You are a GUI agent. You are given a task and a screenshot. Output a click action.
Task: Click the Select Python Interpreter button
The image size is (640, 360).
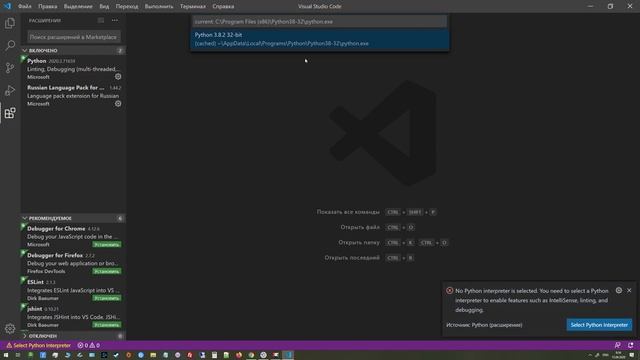click(x=599, y=325)
